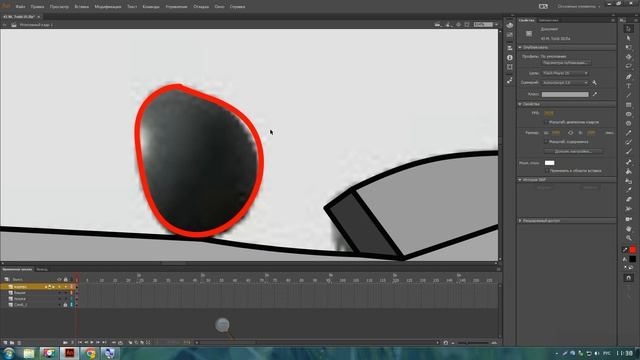Click the pencil icon next to Класс field

click(595, 94)
